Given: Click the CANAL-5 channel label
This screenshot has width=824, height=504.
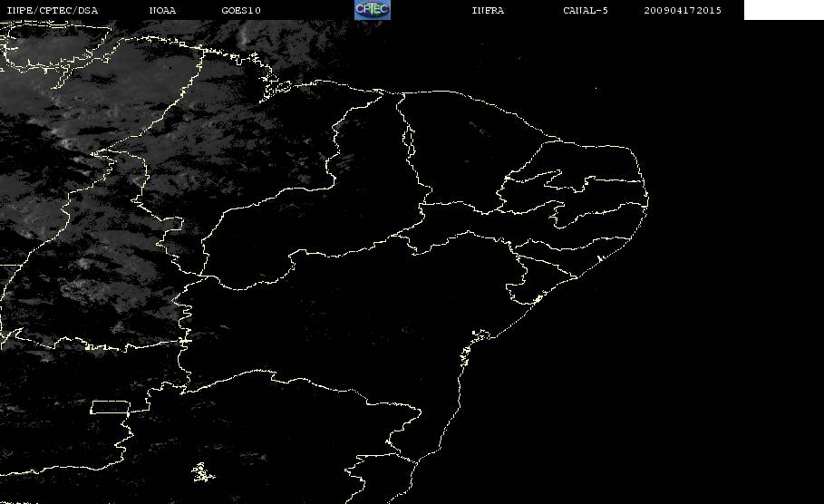Looking at the screenshot, I should (x=586, y=11).
